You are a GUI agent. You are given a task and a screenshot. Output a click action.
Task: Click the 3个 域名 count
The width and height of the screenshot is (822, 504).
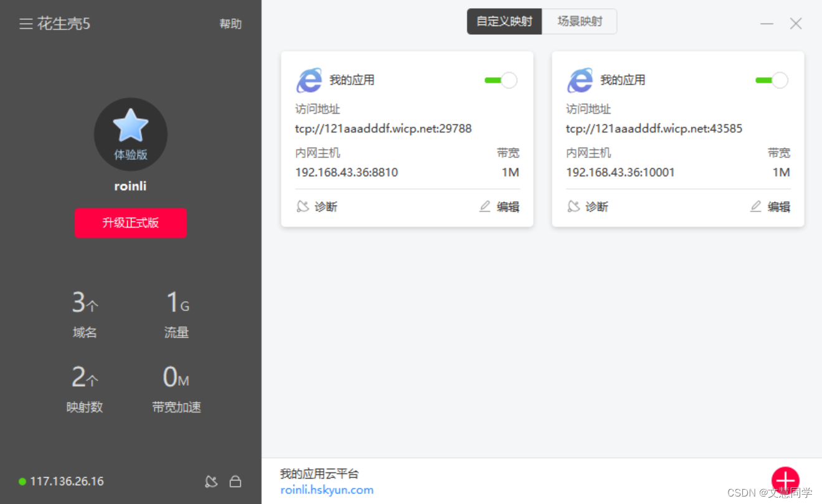[x=85, y=302]
